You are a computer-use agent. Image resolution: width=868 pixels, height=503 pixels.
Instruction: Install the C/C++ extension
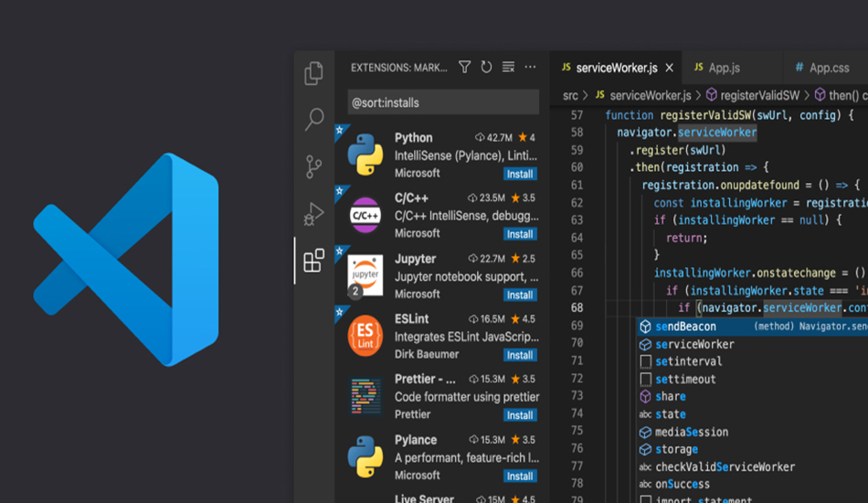pos(520,234)
